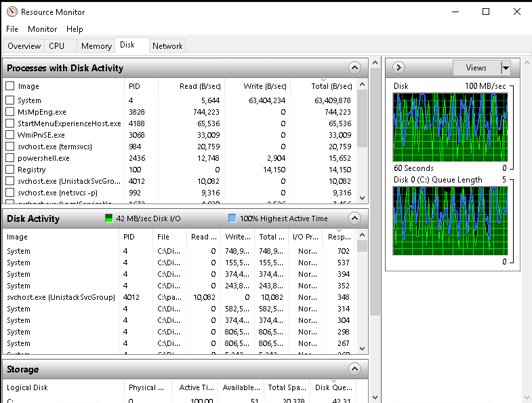Screen dimensions: 532x403
Task: Click the Resource Monitor app icon in title bar
Action: coord(12,12)
